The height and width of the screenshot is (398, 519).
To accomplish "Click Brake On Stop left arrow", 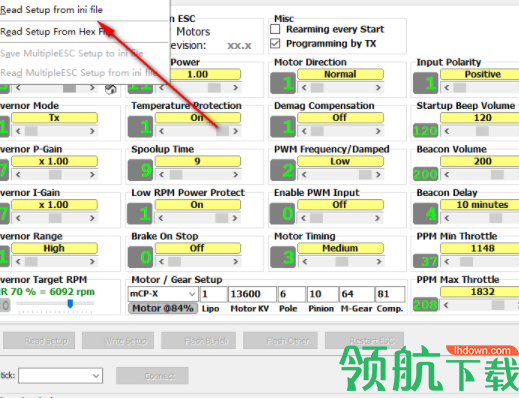I will point(162,262).
